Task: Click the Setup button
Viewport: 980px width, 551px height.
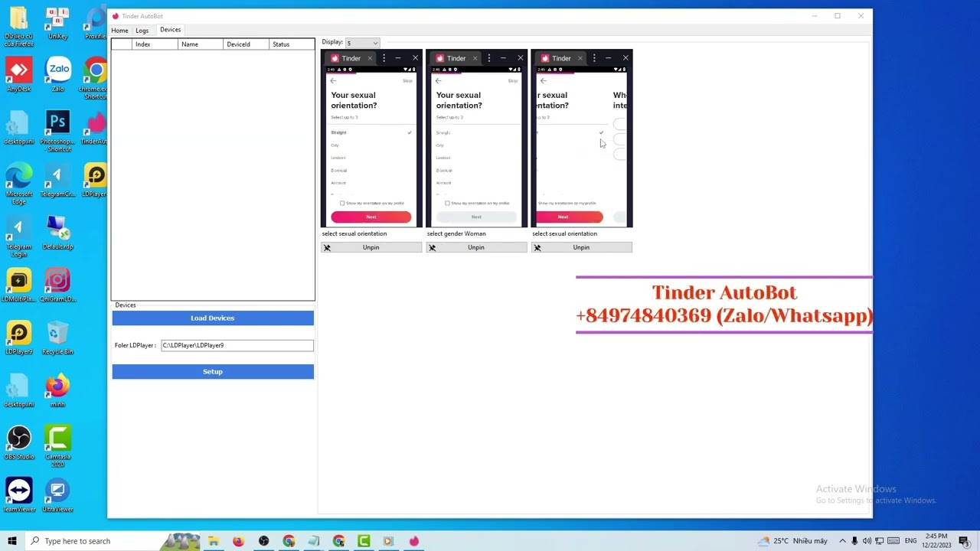Action: pyautogui.click(x=213, y=371)
